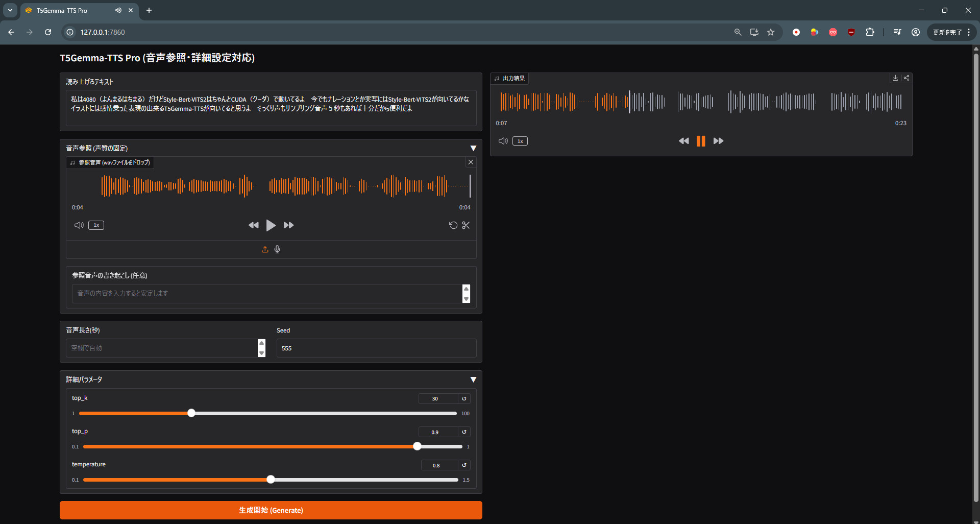Click the share icon on output audio
The width and height of the screenshot is (980, 524).
(x=906, y=78)
